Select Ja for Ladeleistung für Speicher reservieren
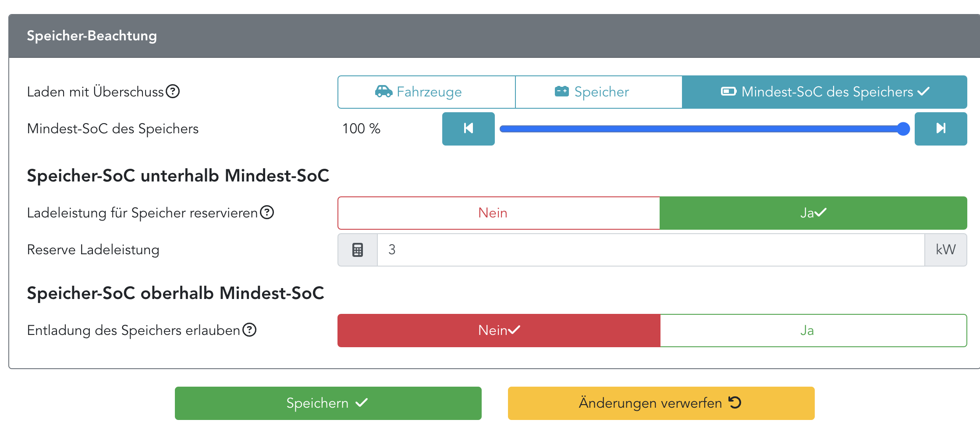Screen dimensions: 980x434 point(813,213)
